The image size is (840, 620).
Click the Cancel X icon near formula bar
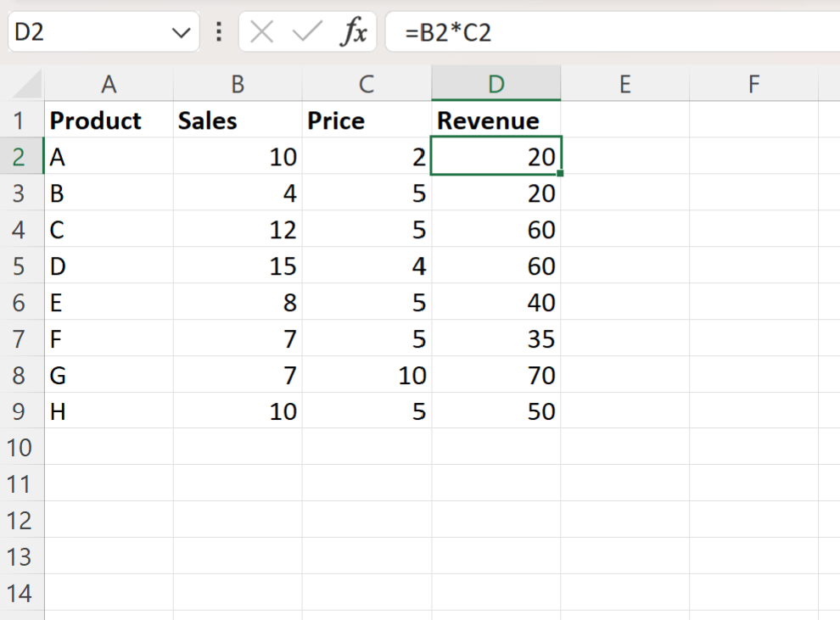pyautogui.click(x=261, y=31)
